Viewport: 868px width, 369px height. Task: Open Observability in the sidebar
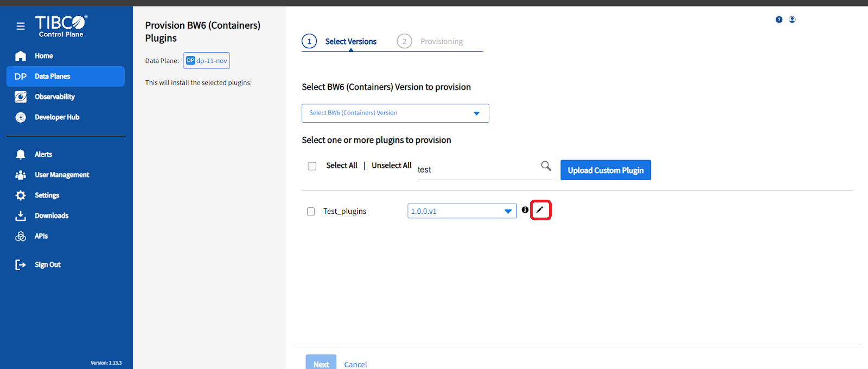coord(54,97)
